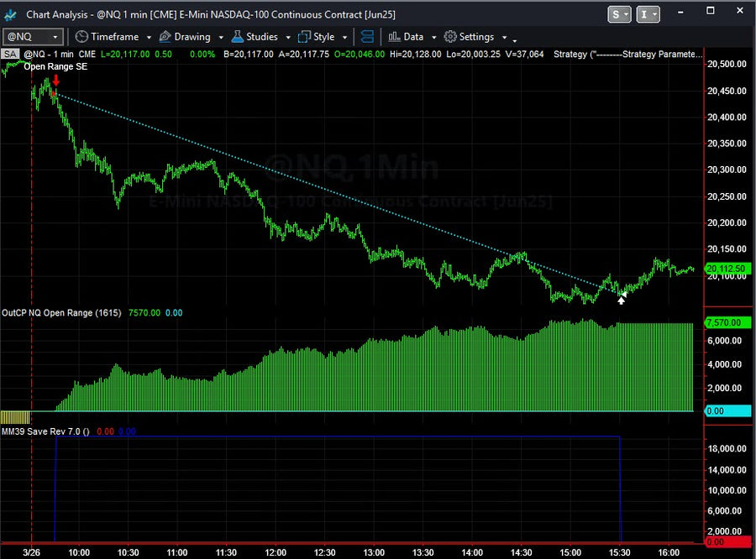Screen dimensions: 756x559
Task: Click the 15:30 time axis label
Action: [x=620, y=553]
